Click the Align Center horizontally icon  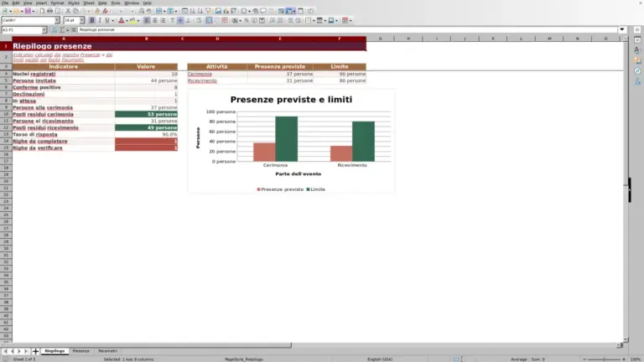(155, 20)
